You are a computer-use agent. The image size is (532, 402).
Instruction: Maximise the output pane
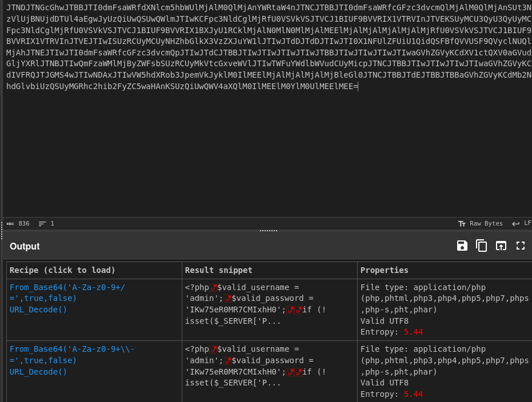click(520, 246)
